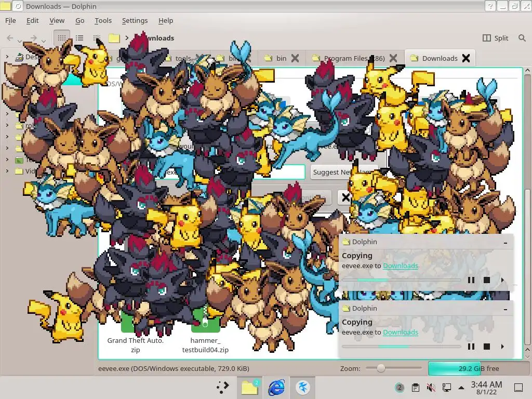Close the rightmost bin tab
532x399 pixels.
[x=295, y=58]
